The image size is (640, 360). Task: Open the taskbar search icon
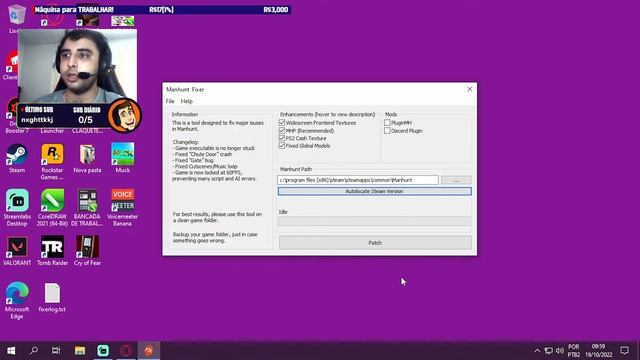click(34, 351)
